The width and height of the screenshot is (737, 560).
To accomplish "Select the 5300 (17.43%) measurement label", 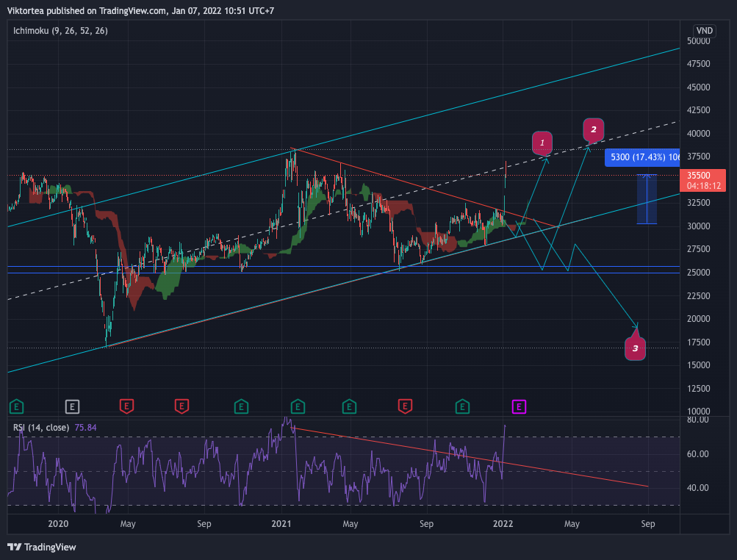I will coord(642,157).
